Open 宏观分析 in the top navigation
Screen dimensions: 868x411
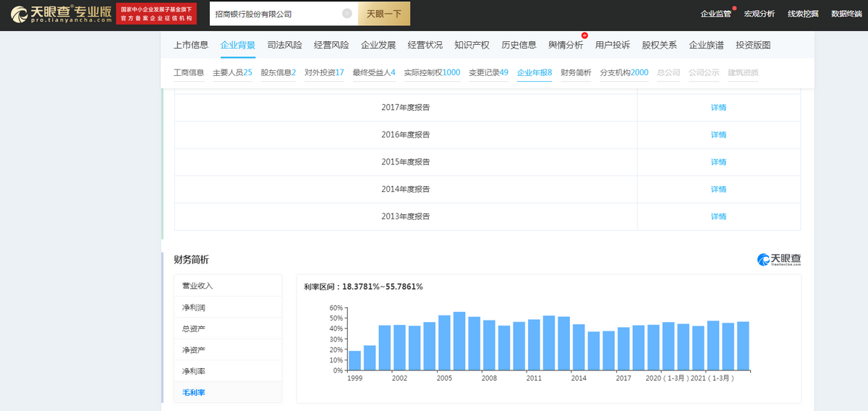coord(759,14)
